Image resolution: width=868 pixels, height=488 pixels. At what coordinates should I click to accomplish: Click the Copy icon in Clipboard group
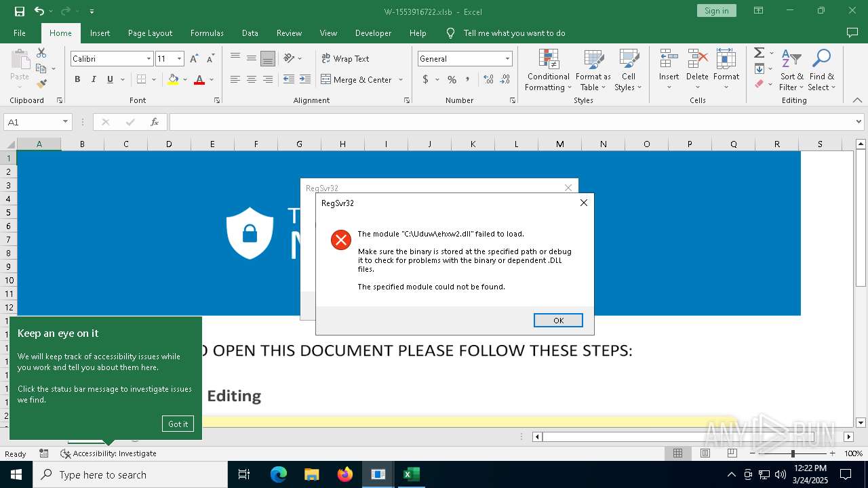pos(41,68)
